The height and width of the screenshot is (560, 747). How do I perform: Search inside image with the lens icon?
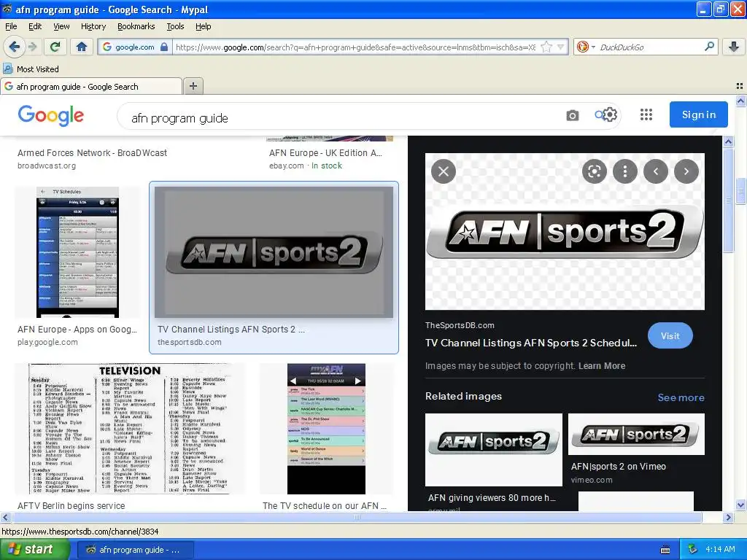(594, 171)
